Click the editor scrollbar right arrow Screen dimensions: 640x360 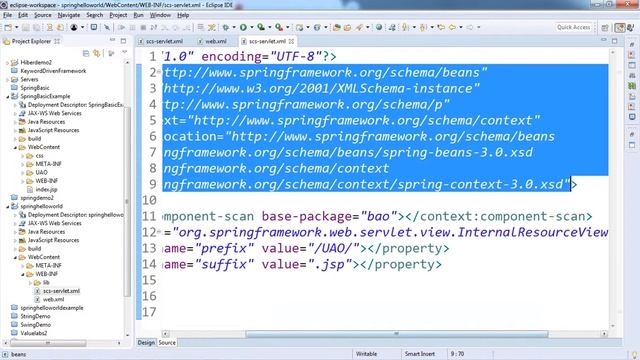click(x=604, y=333)
